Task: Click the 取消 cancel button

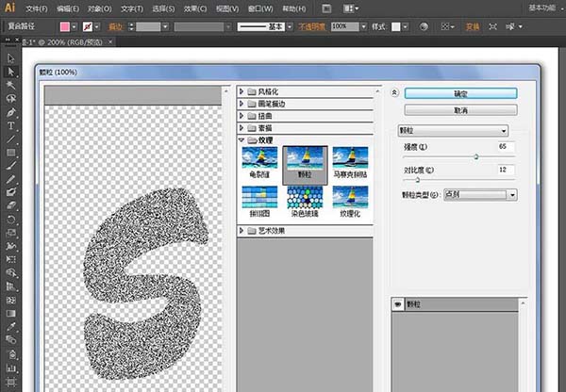Action: [460, 110]
